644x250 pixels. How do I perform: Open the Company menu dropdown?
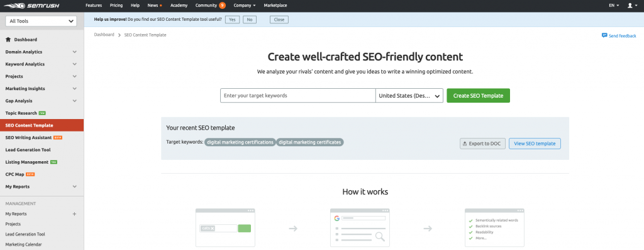point(245,6)
